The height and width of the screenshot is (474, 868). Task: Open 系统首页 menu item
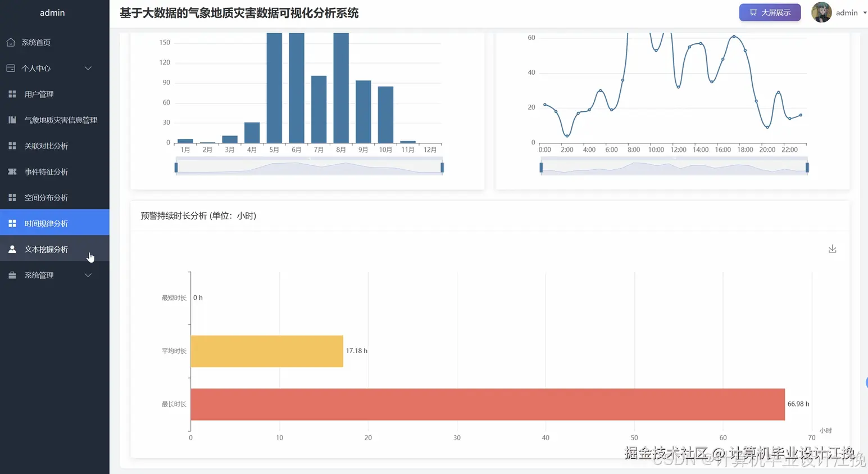tap(54, 42)
